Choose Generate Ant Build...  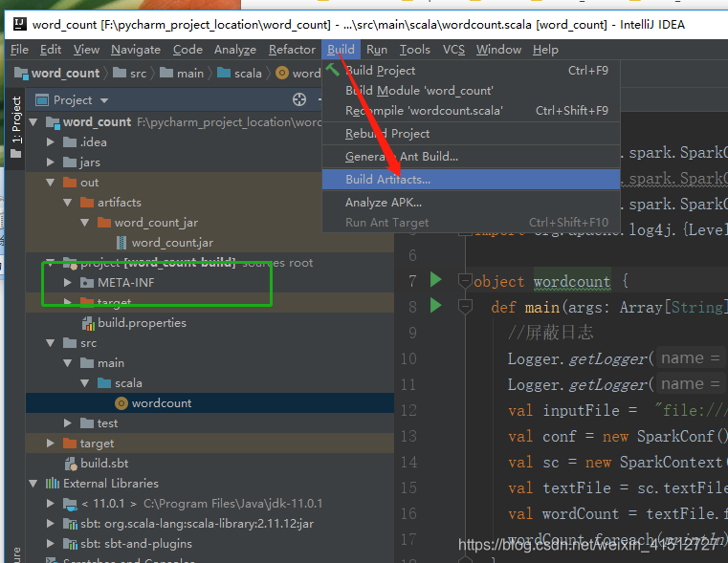point(472,157)
